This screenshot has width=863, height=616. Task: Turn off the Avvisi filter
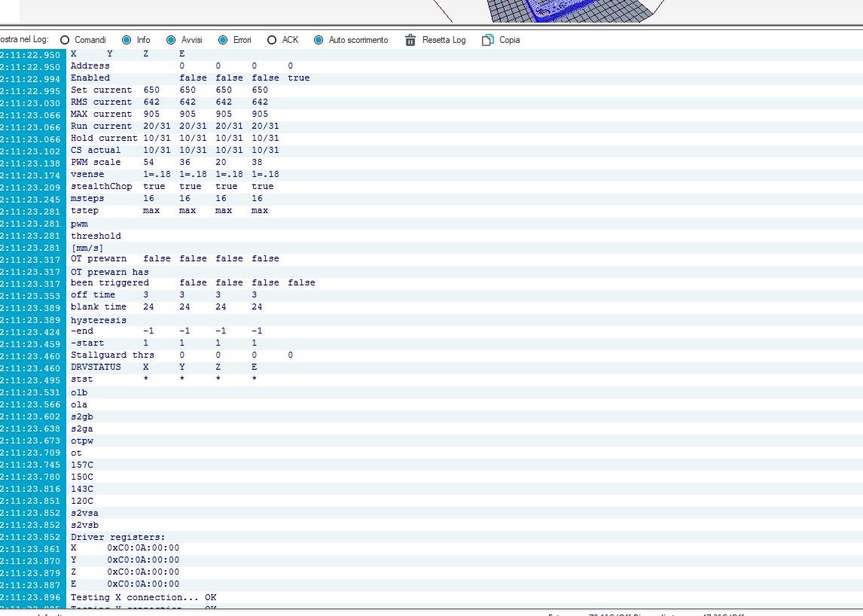171,40
